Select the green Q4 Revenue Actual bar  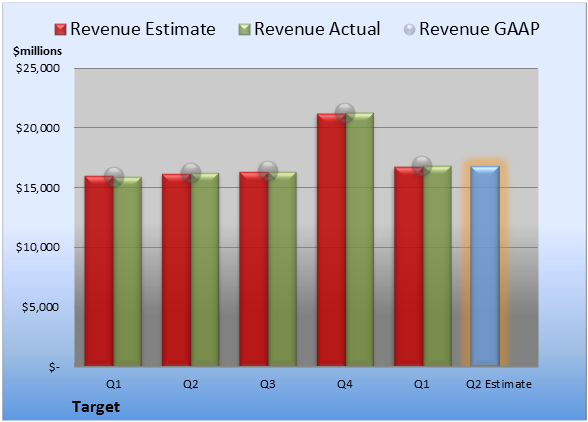click(x=359, y=239)
